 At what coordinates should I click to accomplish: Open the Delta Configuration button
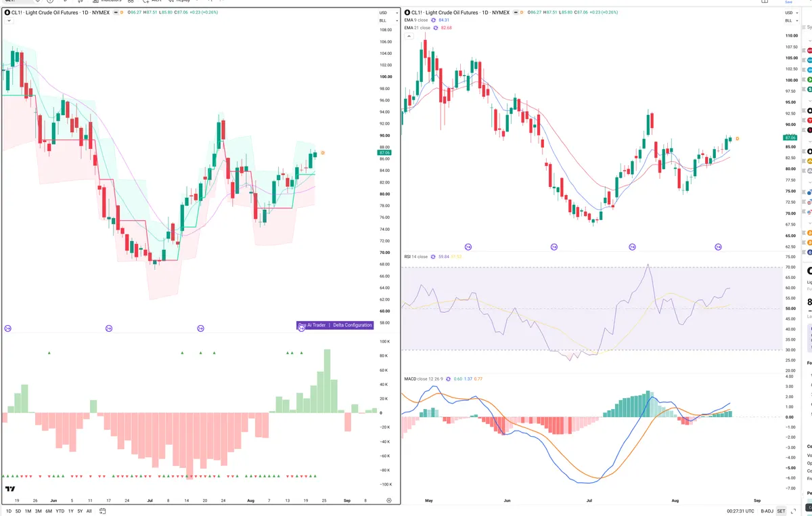click(353, 325)
